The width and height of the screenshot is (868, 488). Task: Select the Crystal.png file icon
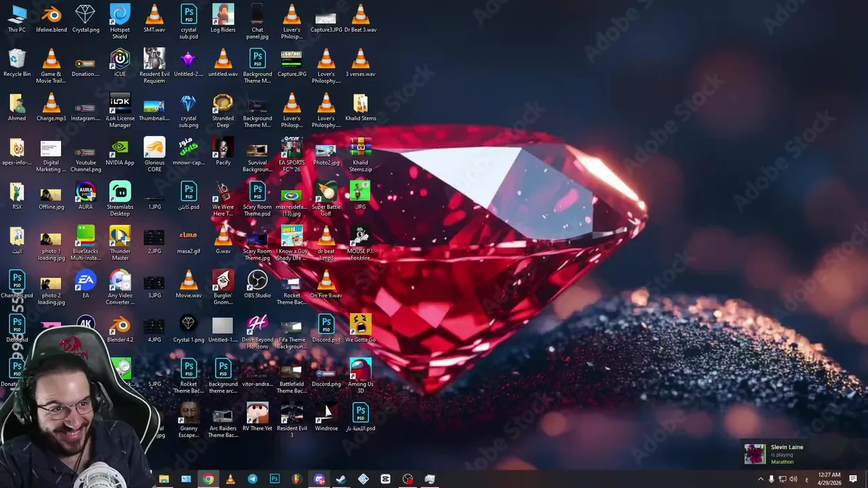click(85, 19)
